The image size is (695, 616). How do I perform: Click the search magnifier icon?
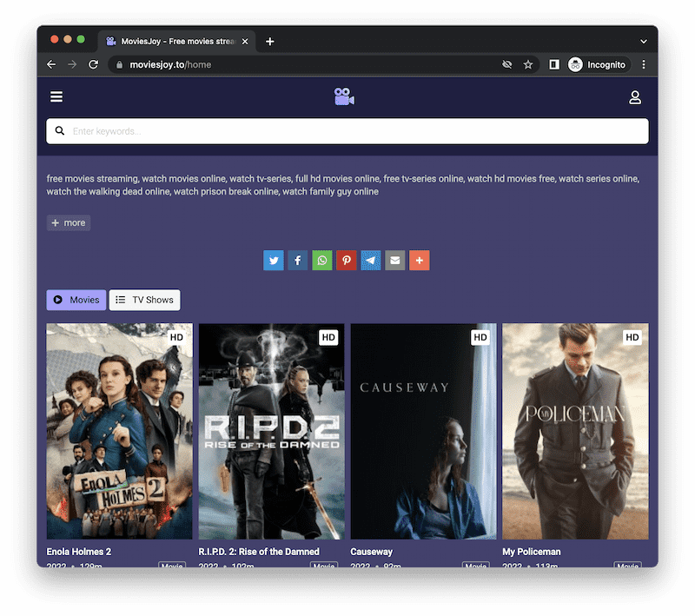(x=60, y=130)
